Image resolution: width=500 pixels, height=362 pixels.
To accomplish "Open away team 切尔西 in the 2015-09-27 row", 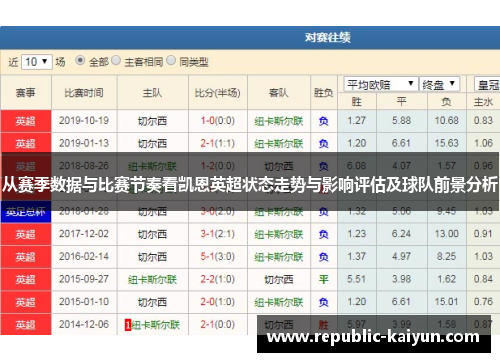I will [x=279, y=280].
